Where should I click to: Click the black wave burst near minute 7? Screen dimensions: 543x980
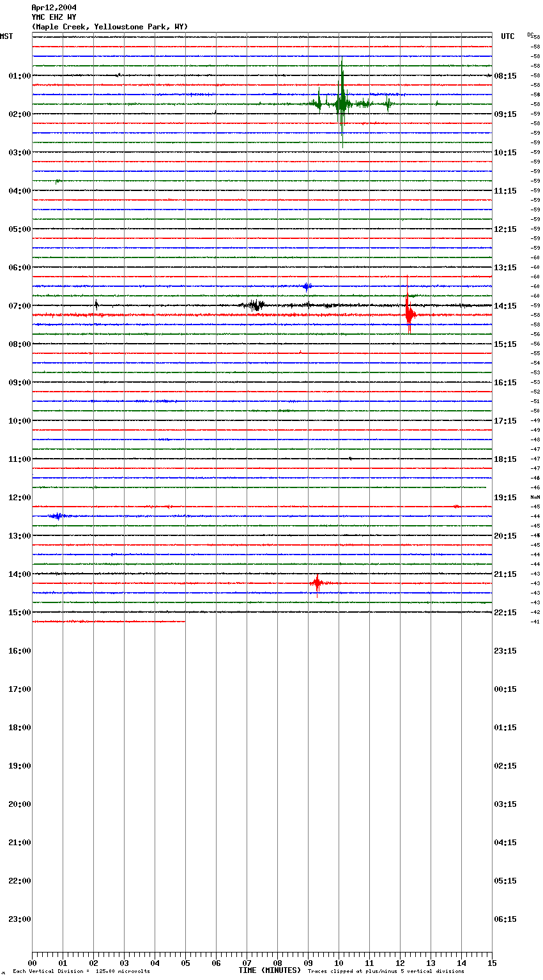(256, 305)
